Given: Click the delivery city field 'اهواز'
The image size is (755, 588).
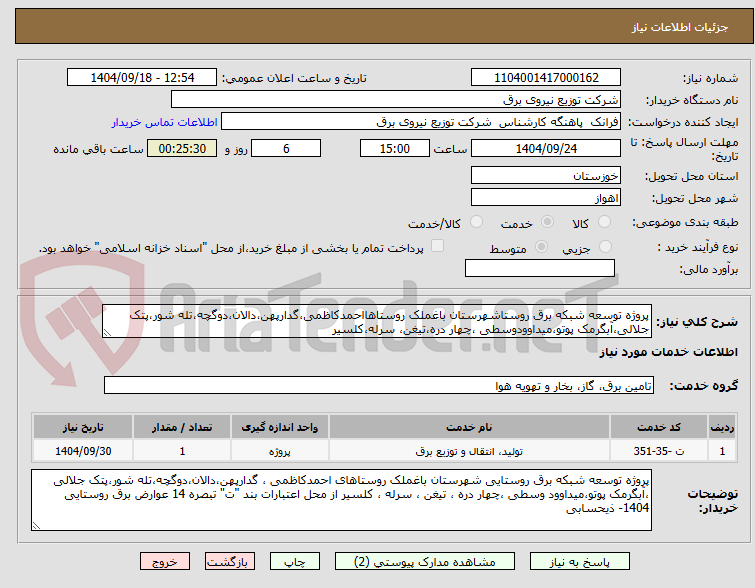Looking at the screenshot, I should pyautogui.click(x=546, y=197).
